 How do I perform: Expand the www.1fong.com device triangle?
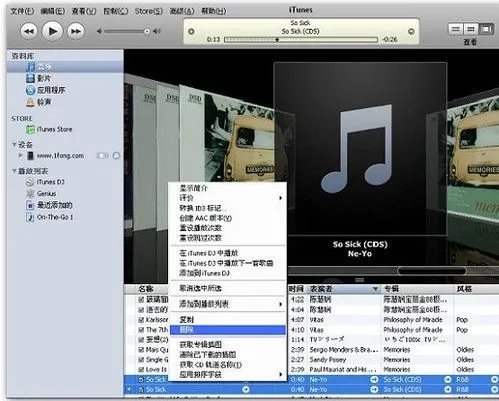[21, 155]
